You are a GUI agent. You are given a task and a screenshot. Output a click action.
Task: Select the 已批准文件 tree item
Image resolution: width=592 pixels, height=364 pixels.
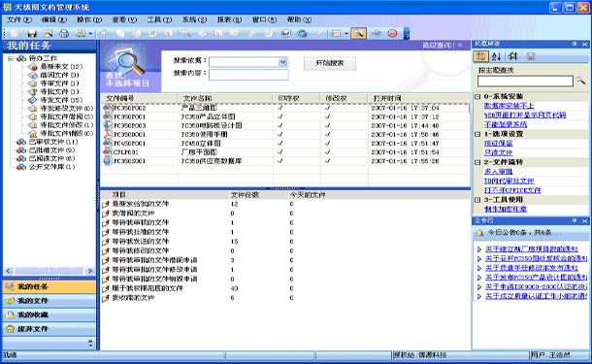[x=52, y=149]
